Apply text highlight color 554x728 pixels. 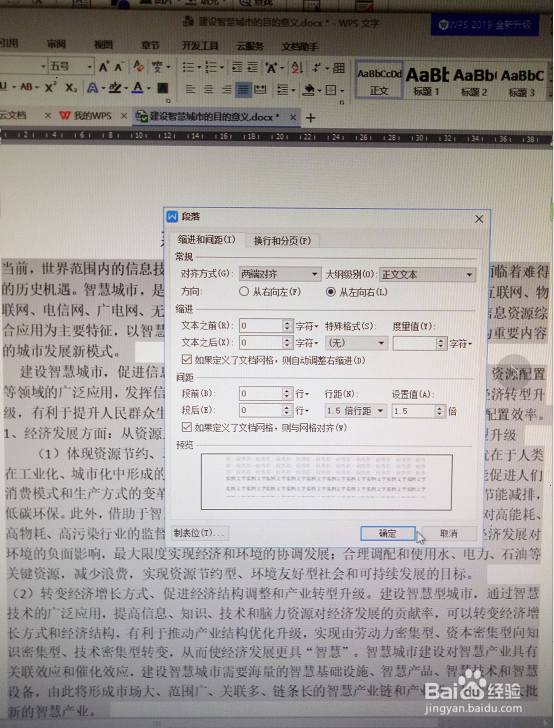114,87
